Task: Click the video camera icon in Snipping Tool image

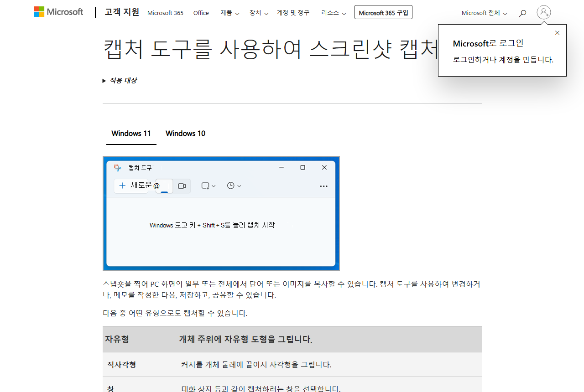Action: (x=182, y=186)
